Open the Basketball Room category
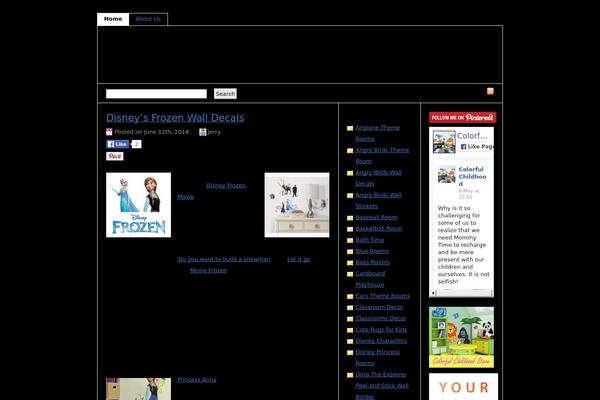 tap(379, 229)
